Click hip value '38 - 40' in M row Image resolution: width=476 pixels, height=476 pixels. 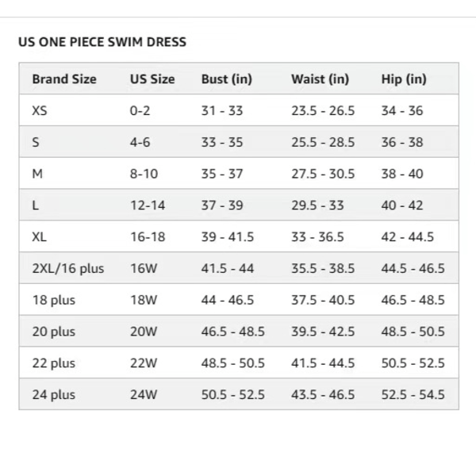402,174
